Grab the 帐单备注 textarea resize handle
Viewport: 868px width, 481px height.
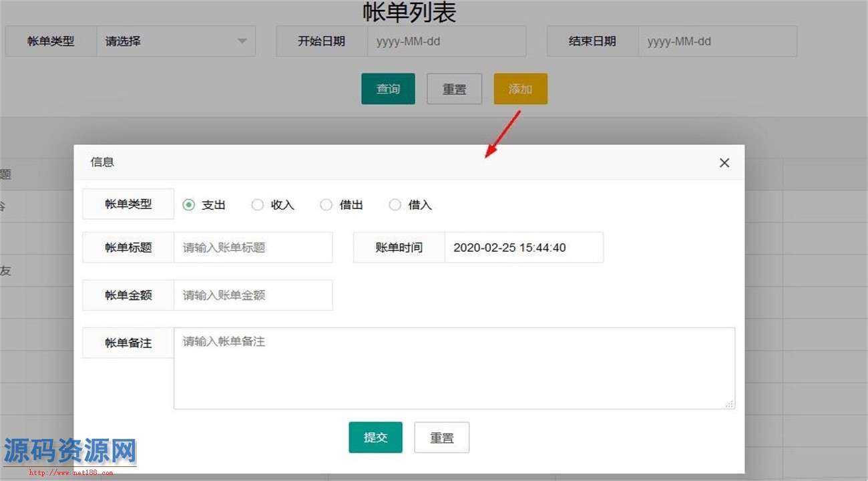click(x=729, y=404)
